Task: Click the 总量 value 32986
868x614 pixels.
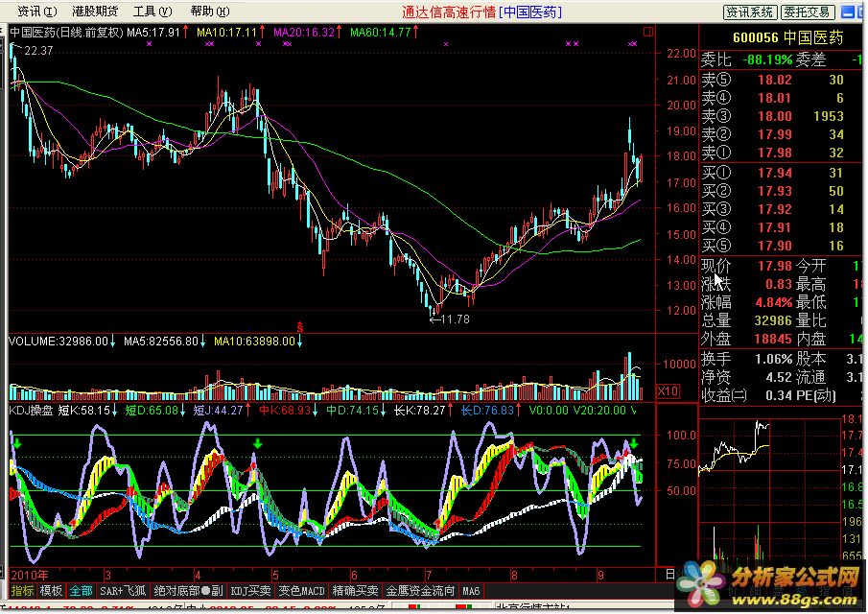Action: [x=773, y=320]
